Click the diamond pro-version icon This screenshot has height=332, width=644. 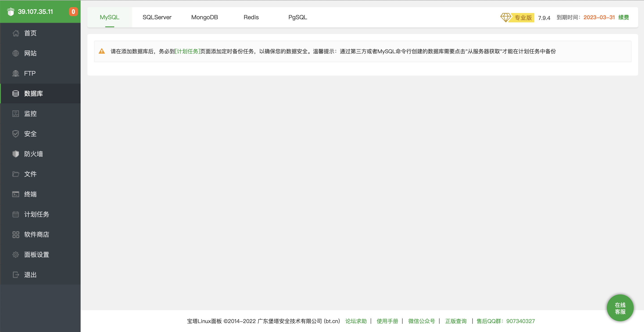tap(506, 17)
